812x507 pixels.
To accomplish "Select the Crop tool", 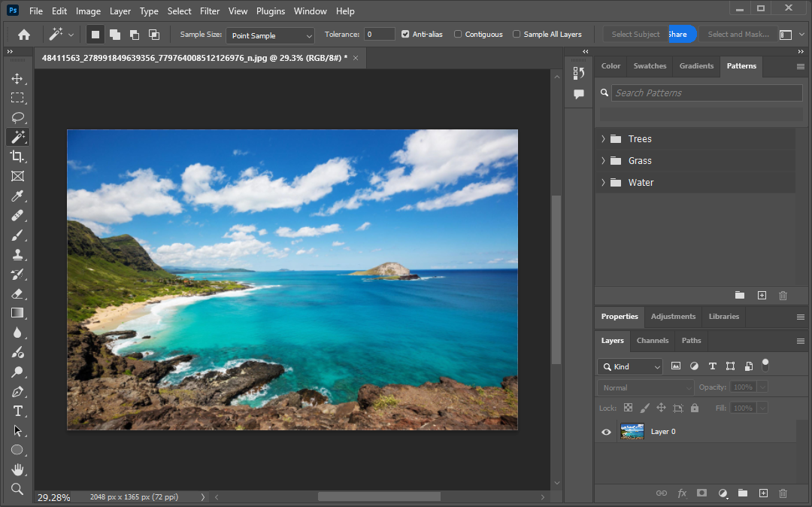I will [17, 156].
